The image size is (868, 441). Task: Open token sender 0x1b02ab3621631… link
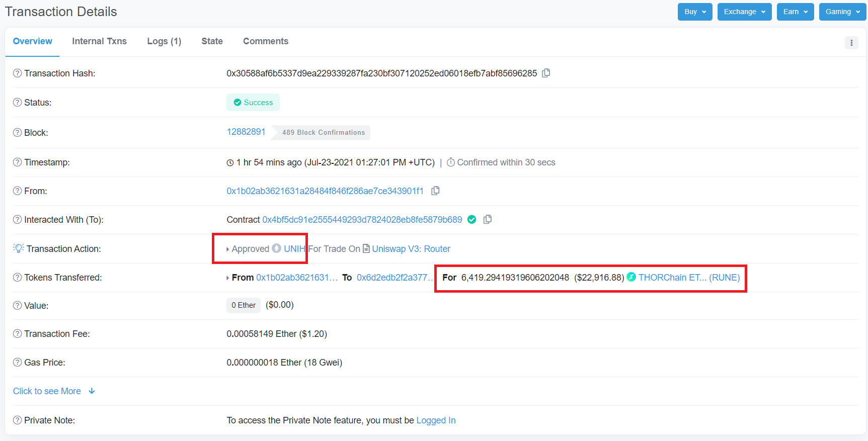pyautogui.click(x=297, y=278)
